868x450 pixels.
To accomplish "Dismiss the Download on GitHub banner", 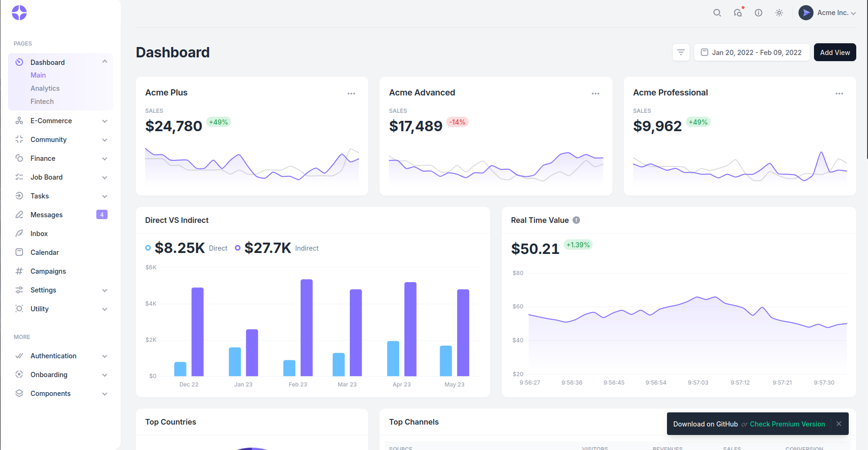I will pyautogui.click(x=839, y=424).
